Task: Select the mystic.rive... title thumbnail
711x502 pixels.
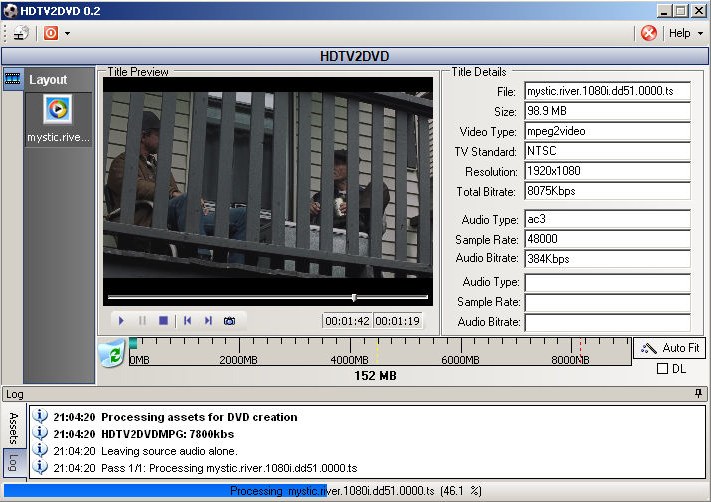Action: point(58,120)
